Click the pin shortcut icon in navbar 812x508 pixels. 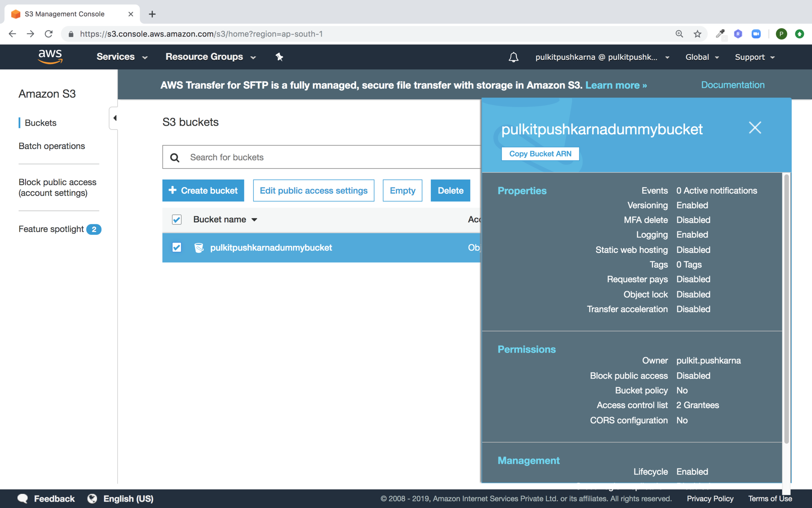coord(279,57)
